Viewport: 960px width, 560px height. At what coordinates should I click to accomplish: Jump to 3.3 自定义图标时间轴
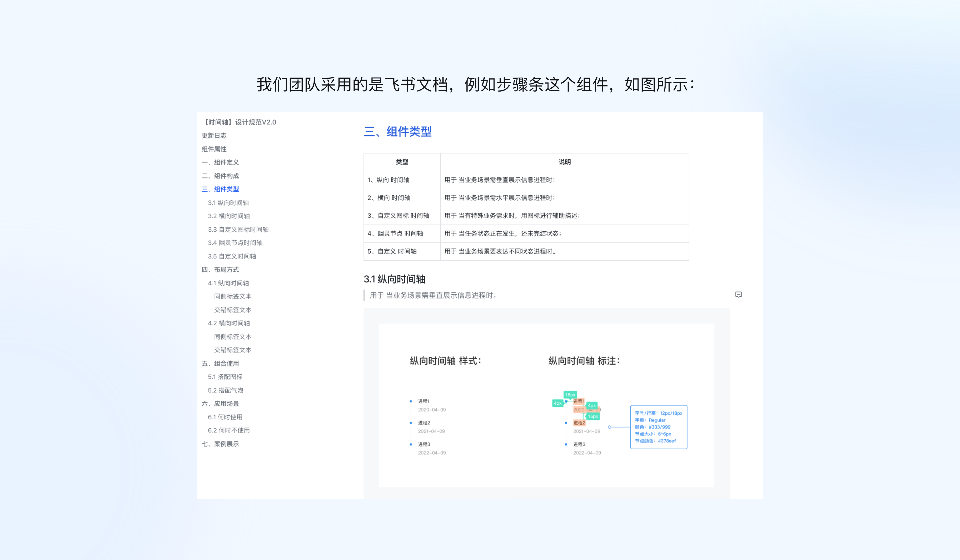(x=238, y=229)
